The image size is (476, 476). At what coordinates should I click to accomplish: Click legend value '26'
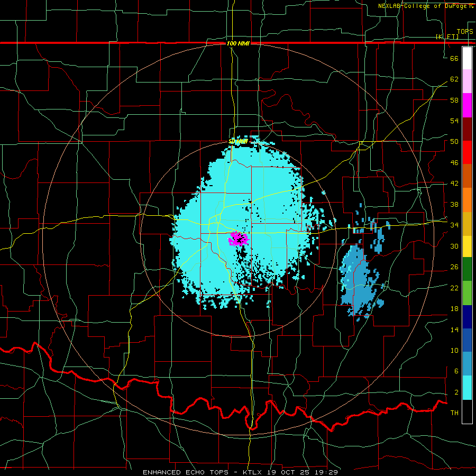click(x=454, y=267)
